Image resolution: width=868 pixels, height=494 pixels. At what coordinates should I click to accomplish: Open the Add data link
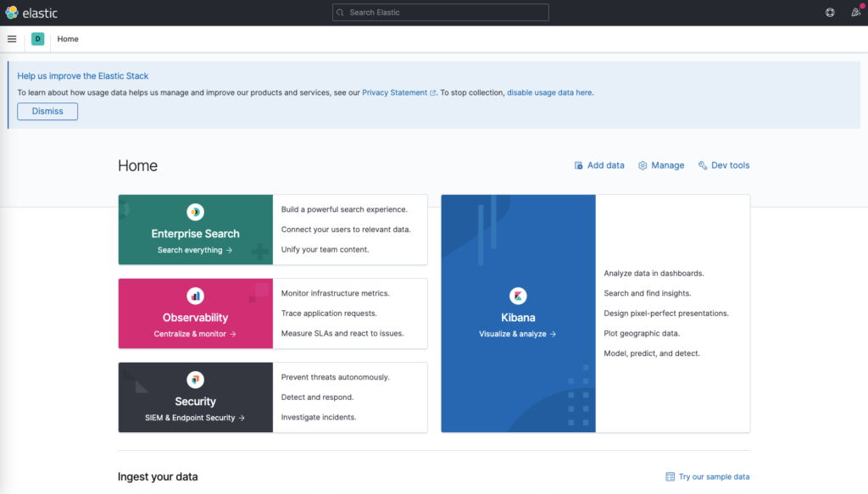[599, 165]
